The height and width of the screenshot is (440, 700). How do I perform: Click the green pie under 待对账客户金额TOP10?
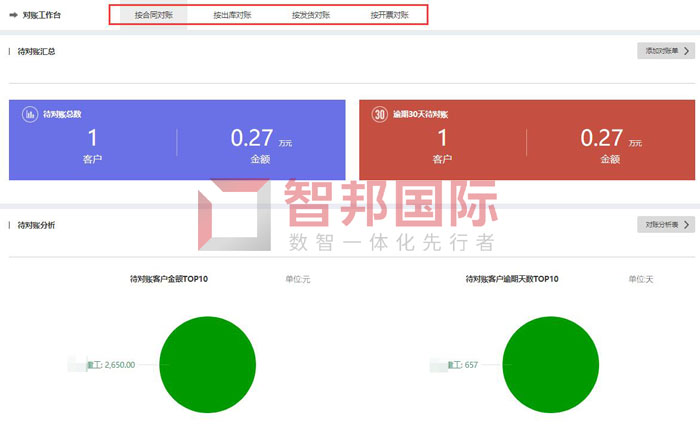click(208, 364)
